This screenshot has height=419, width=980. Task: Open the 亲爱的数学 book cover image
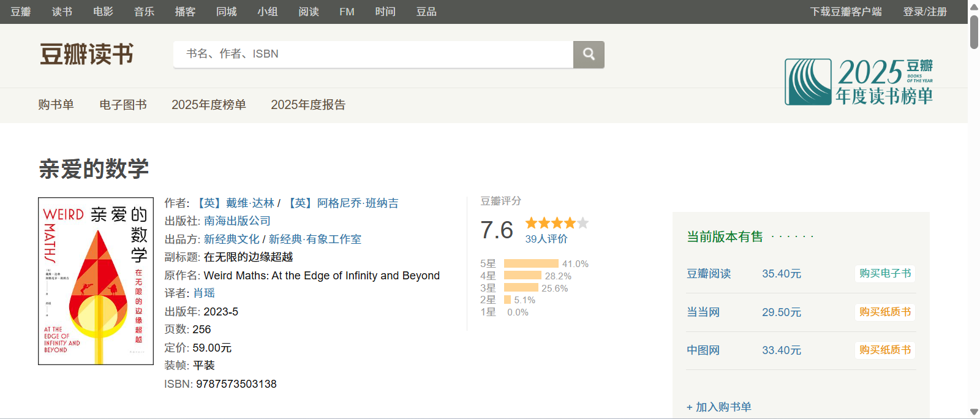click(x=96, y=281)
